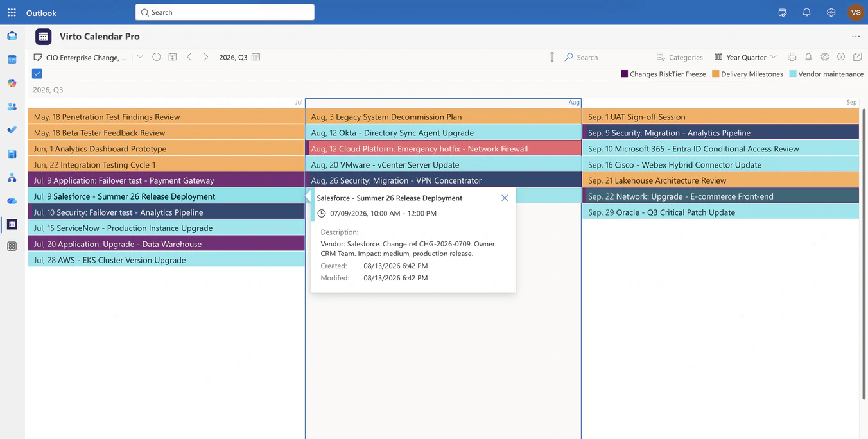Open Aug 20 VMware vCenter Server Update
Screen dimensions: 868x439
444,164
